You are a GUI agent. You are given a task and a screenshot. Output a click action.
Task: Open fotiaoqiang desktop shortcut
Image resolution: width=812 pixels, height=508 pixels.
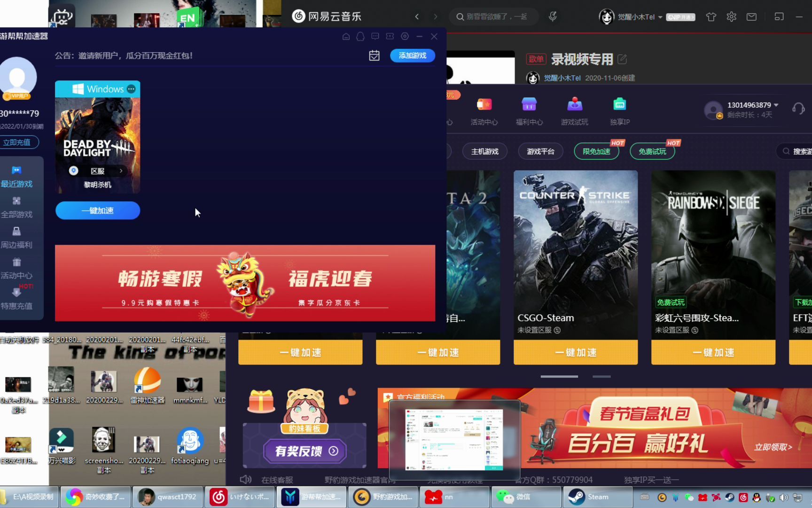[x=190, y=446]
